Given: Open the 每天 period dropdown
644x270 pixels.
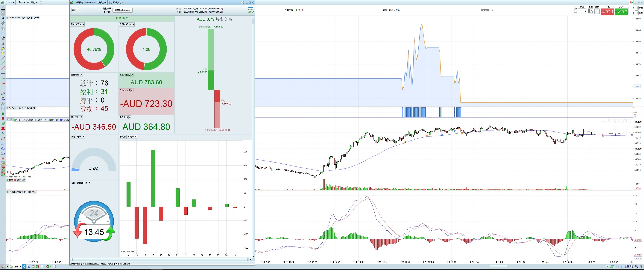Looking at the screenshot, I should (x=133, y=137).
